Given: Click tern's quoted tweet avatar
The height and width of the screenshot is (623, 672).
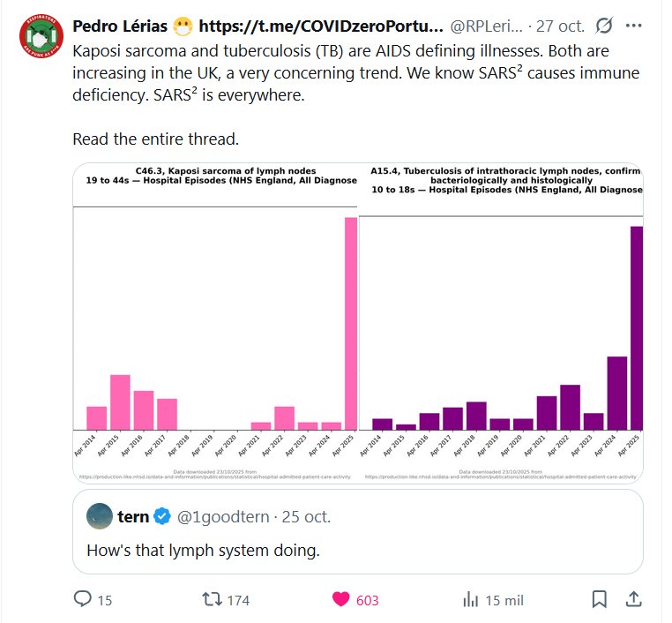Looking at the screenshot, I should tap(100, 515).
